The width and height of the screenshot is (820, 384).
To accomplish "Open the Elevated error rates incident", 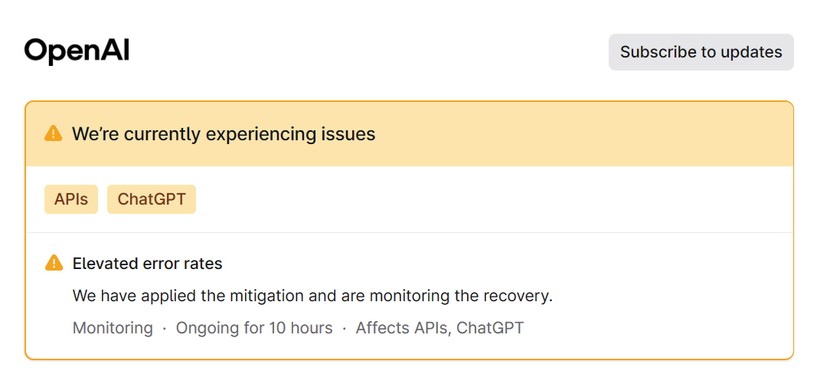I will pos(147,263).
